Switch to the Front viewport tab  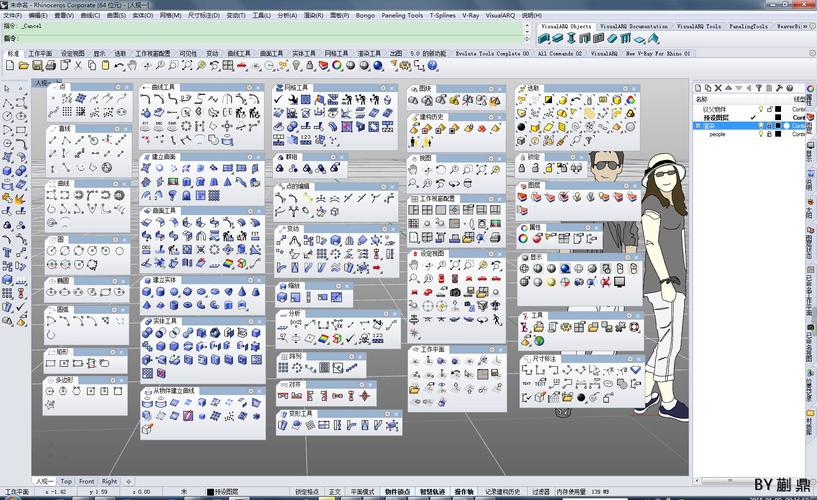click(x=87, y=481)
